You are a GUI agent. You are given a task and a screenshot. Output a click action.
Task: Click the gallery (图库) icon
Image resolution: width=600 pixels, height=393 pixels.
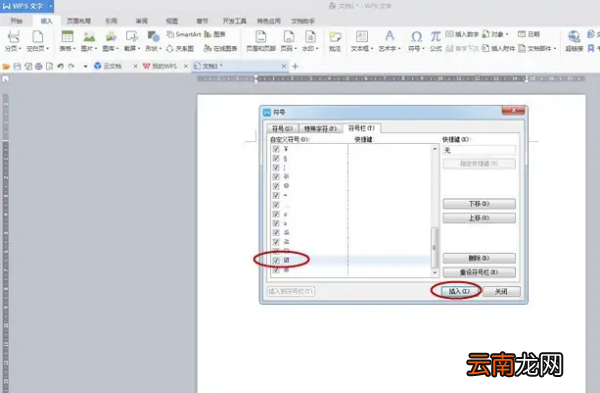tap(111, 37)
